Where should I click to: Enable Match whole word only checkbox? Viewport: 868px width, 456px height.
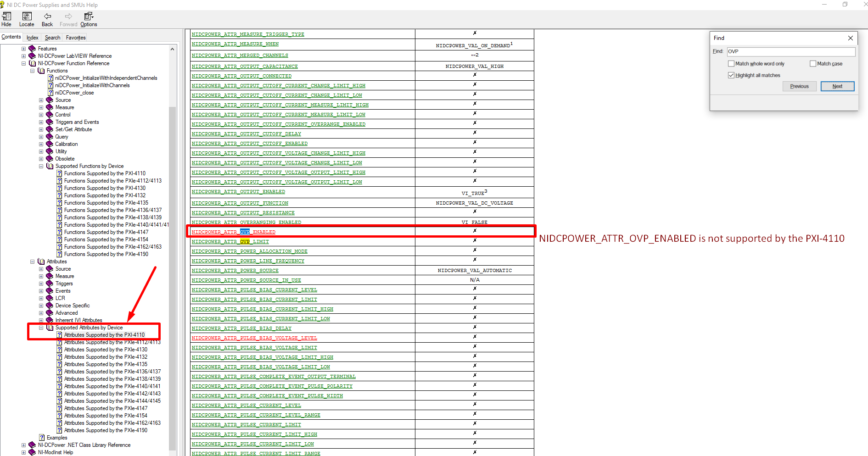pyautogui.click(x=731, y=64)
